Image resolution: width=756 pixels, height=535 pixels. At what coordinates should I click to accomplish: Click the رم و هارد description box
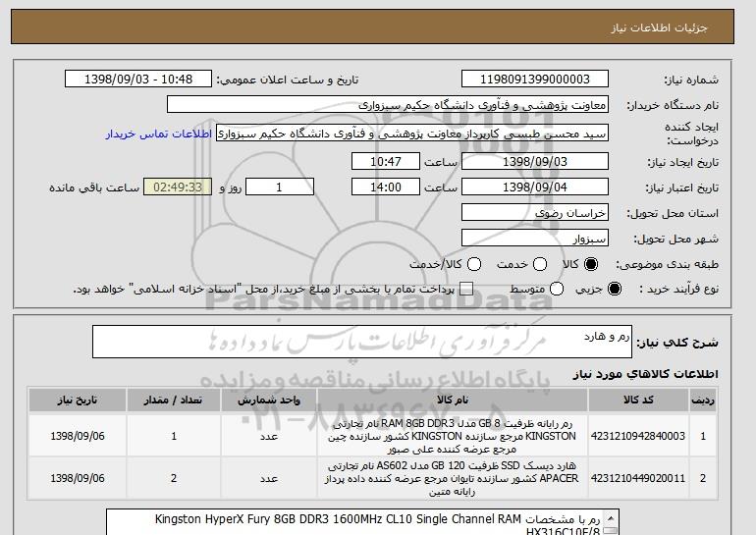pyautogui.click(x=362, y=342)
